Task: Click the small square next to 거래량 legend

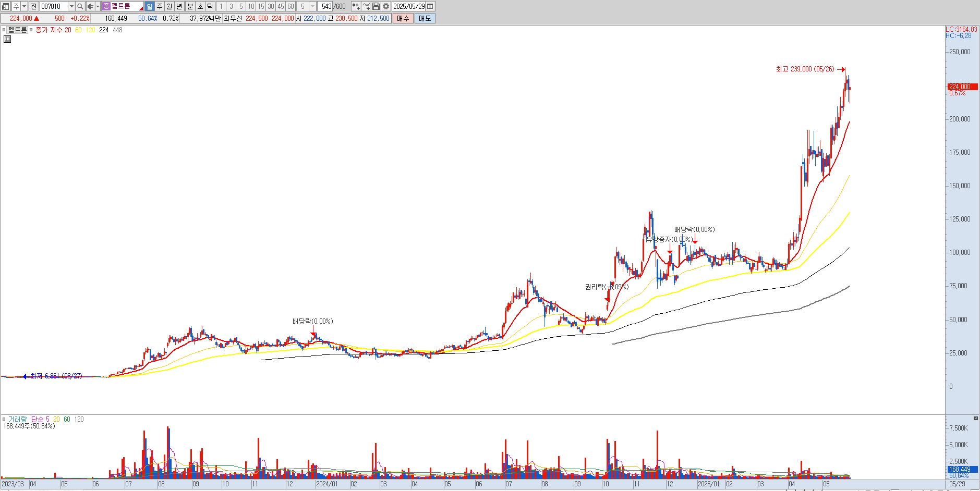Action: click(x=5, y=419)
